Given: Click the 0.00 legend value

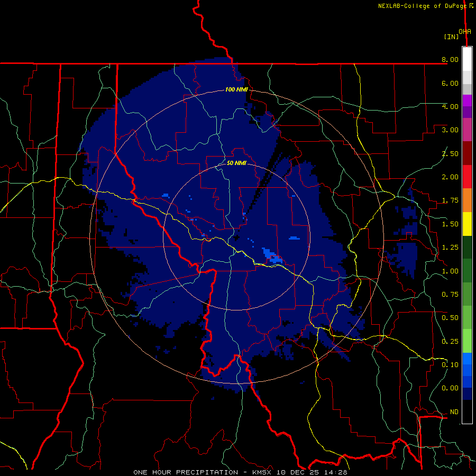Looking at the screenshot, I should (450, 388).
